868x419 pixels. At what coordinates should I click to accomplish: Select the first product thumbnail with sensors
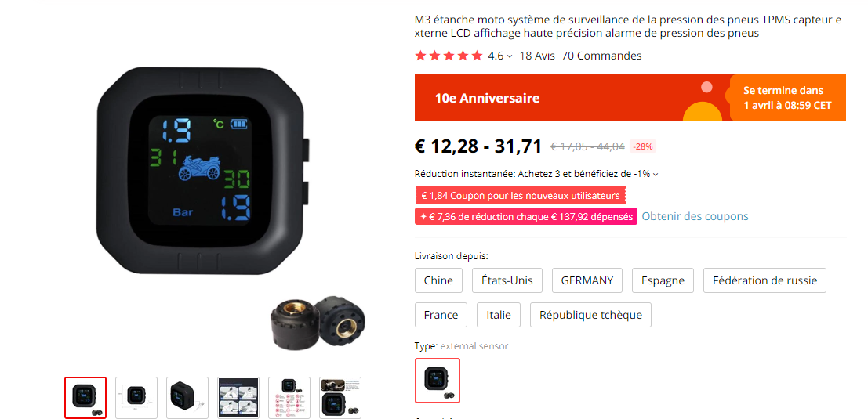[85, 397]
